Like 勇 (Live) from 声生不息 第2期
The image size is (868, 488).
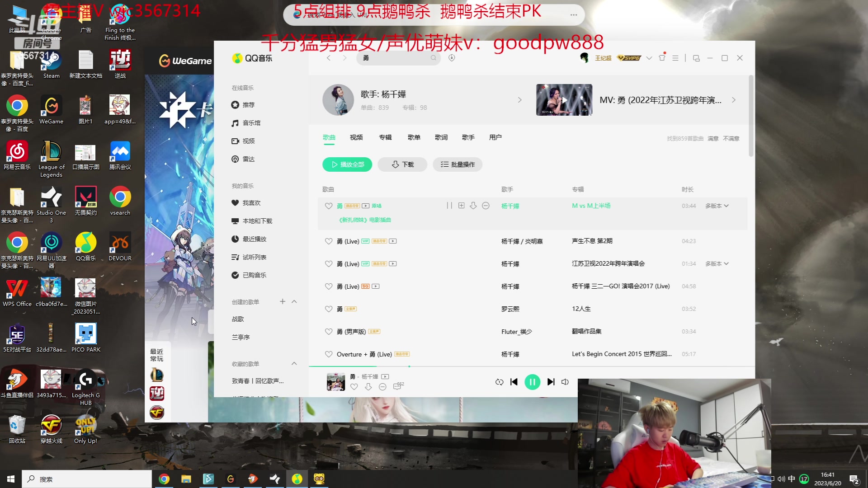coord(329,241)
